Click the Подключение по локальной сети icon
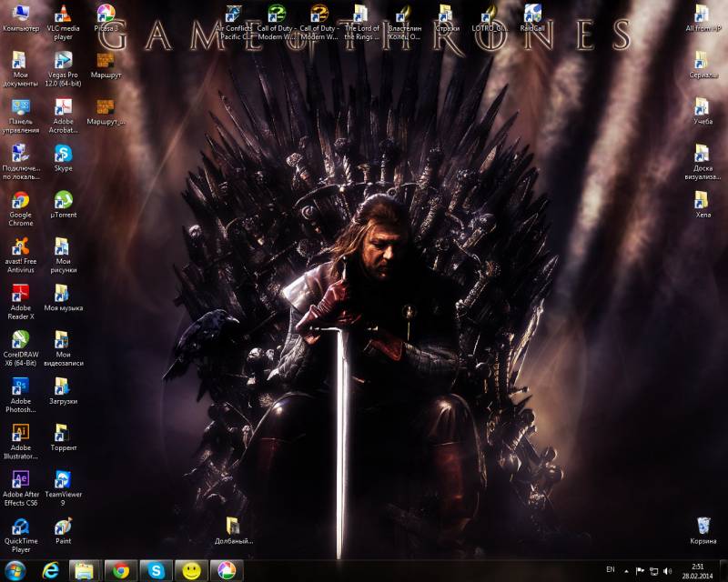The image size is (728, 582). [x=20, y=162]
